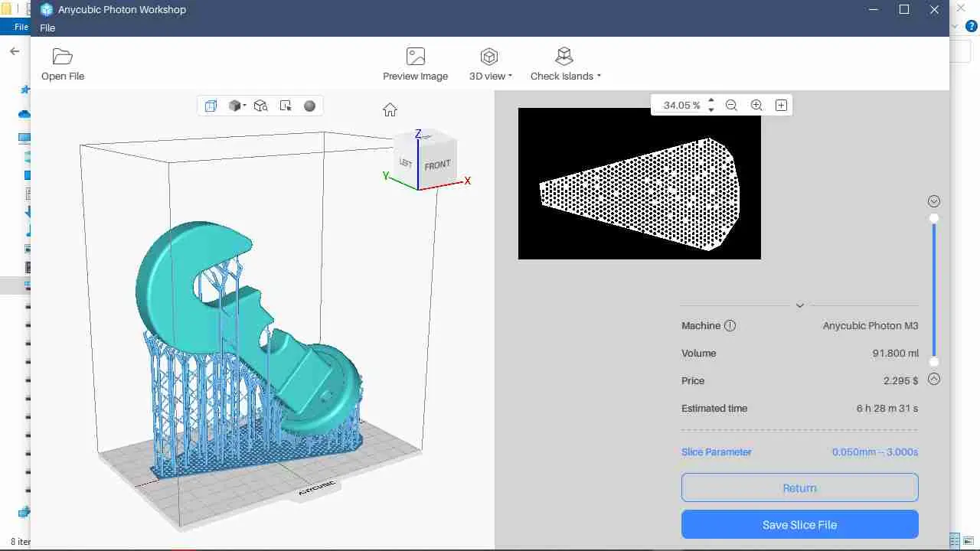
Task: Click the Anycubic Photon Workshop title icon
Action: [46, 10]
